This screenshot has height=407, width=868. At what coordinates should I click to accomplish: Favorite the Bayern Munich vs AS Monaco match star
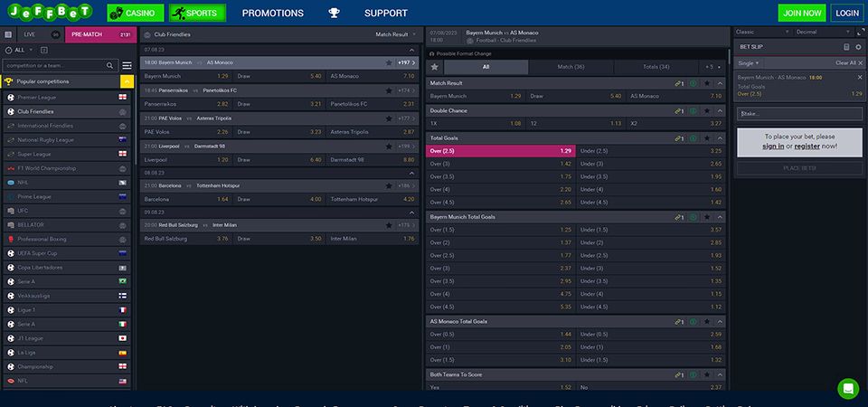[389, 62]
